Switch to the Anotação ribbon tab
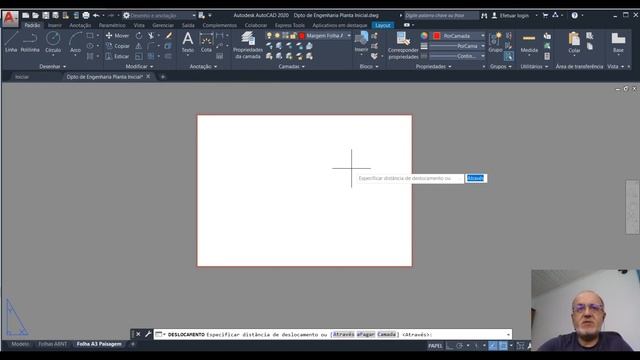640x360 pixels. pyautogui.click(x=80, y=25)
